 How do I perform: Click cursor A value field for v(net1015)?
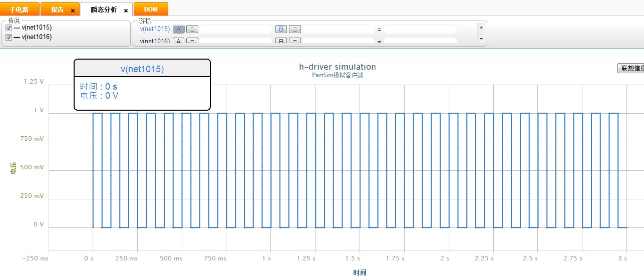tap(236, 29)
